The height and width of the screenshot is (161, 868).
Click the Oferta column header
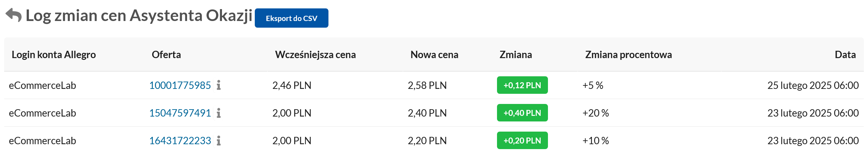click(x=166, y=55)
